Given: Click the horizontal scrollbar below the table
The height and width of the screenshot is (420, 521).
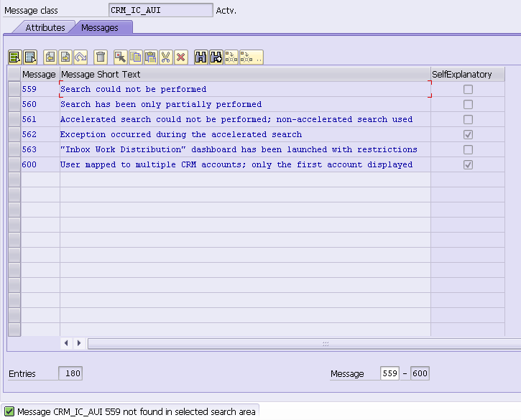Looking at the screenshot, I should 304,344.
